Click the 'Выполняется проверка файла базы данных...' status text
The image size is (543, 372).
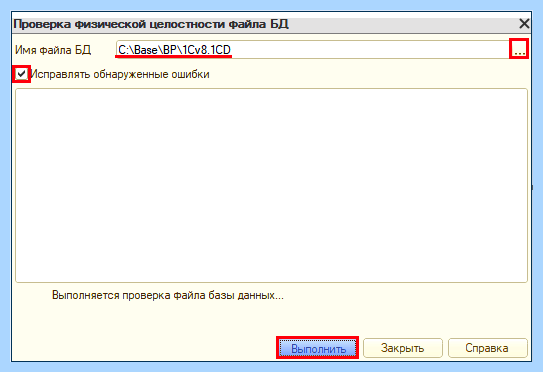168,295
